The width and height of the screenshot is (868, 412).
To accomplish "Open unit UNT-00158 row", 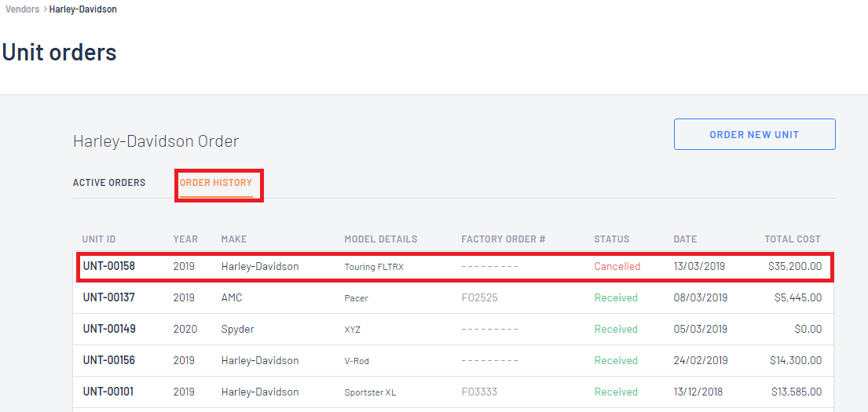I will pos(453,267).
